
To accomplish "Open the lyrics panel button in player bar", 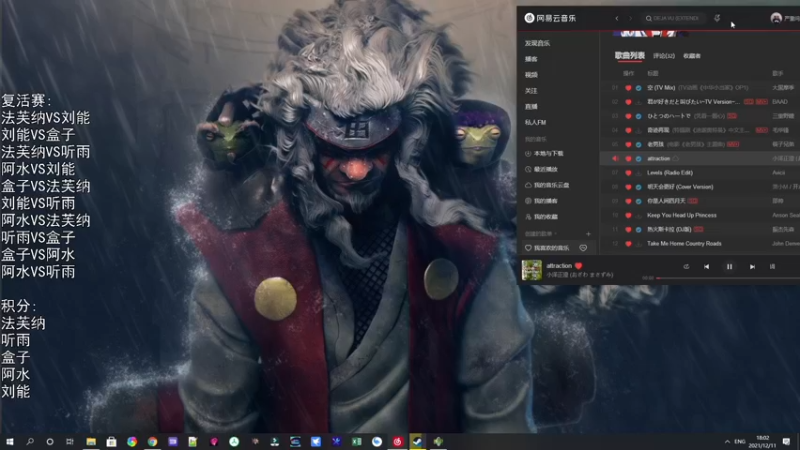I will click(772, 266).
